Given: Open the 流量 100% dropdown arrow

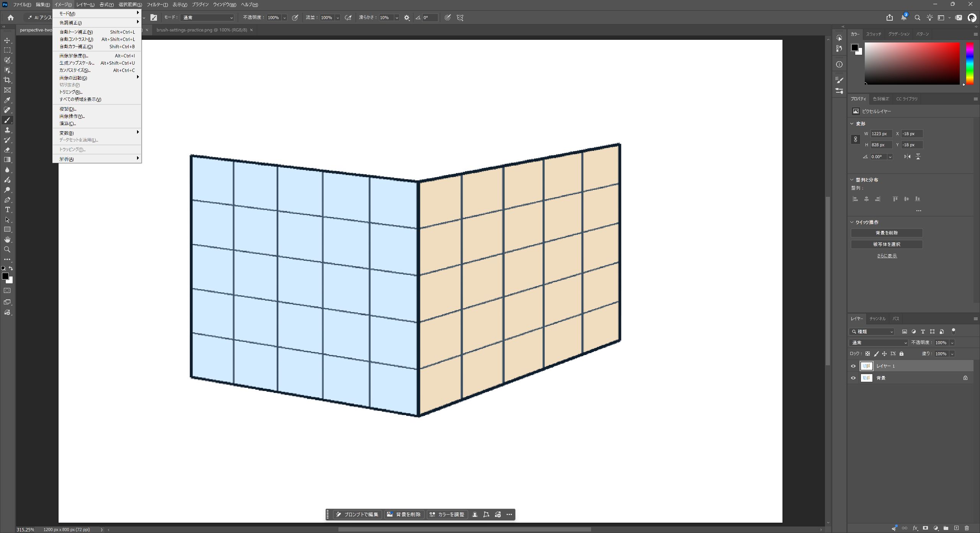Looking at the screenshot, I should (x=338, y=18).
